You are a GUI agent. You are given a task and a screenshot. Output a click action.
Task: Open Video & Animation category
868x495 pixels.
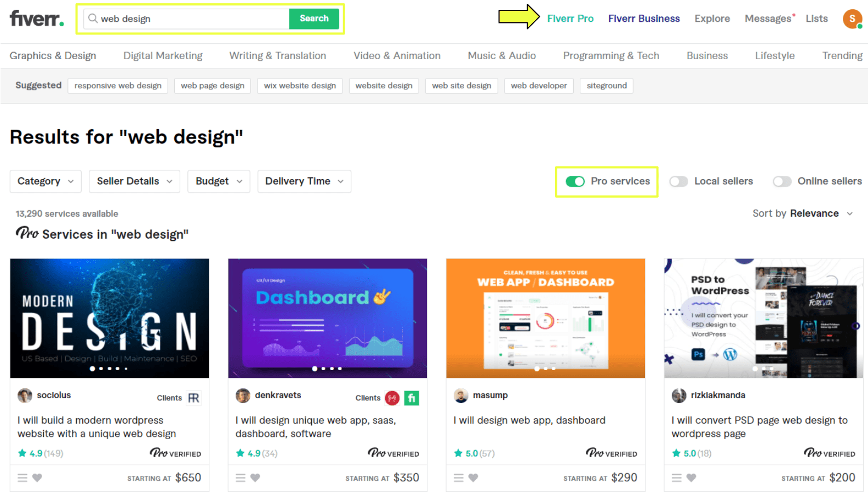[x=397, y=56]
